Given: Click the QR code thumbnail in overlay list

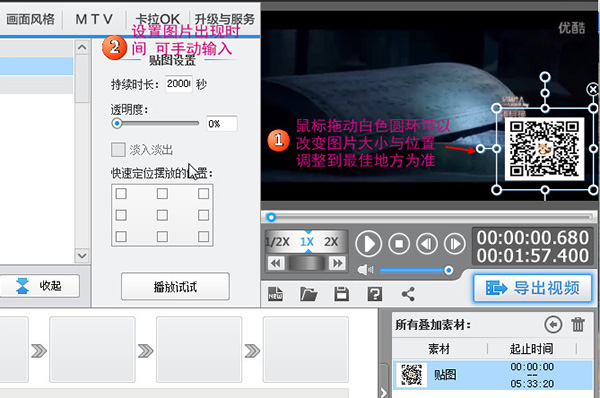Looking at the screenshot, I should click(x=411, y=375).
